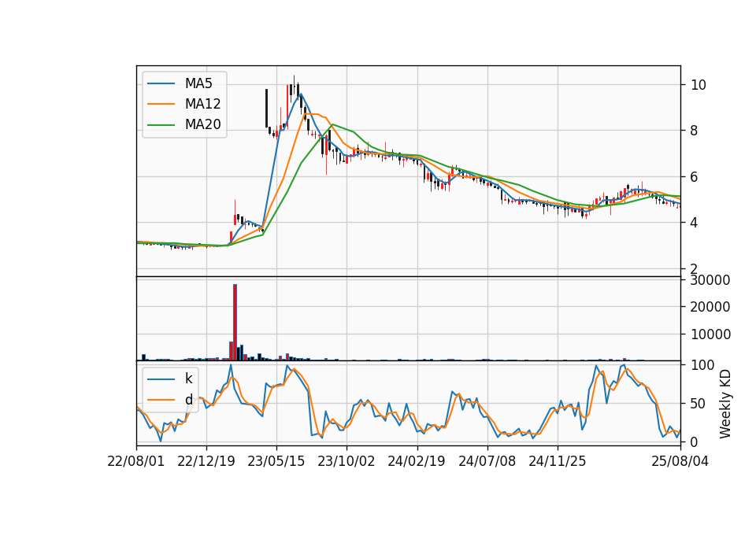Screen dimensions: 756x543
Task: Click the tallest red volume bar
Action: [235, 322]
